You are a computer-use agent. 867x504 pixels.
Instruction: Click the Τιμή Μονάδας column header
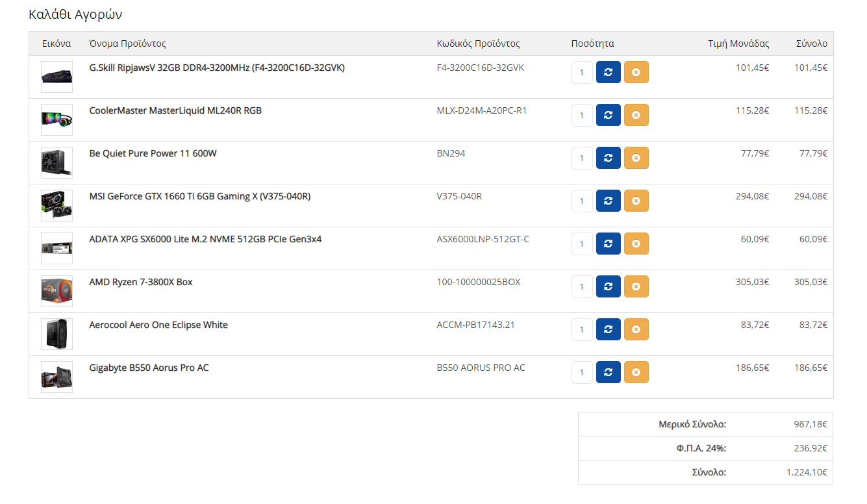coord(738,44)
